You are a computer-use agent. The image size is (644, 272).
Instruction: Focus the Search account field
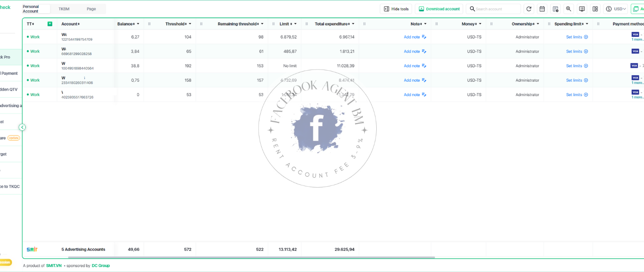click(493, 9)
